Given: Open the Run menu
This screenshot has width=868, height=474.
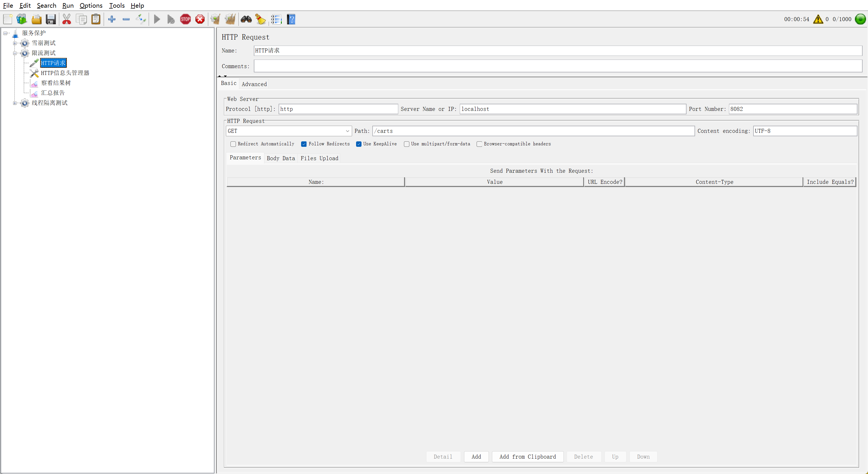Looking at the screenshot, I should (68, 5).
